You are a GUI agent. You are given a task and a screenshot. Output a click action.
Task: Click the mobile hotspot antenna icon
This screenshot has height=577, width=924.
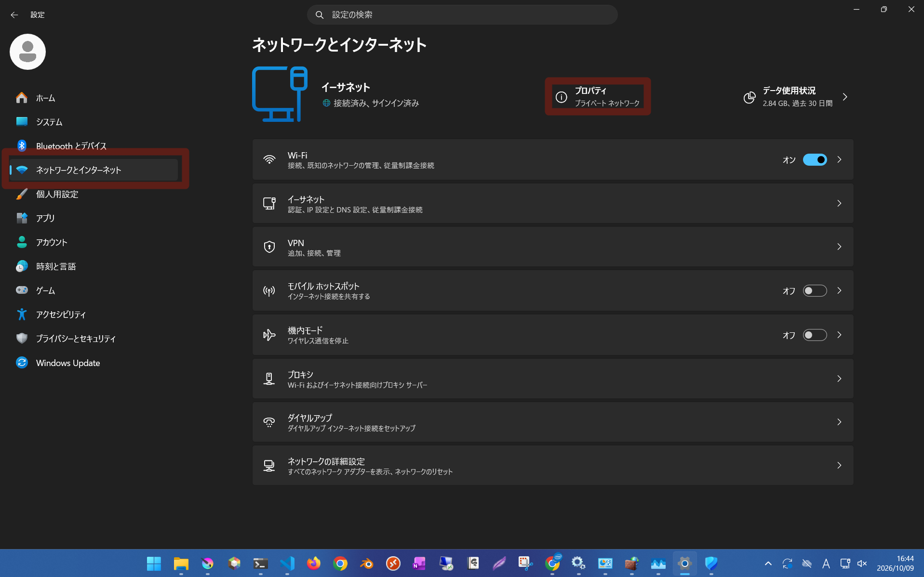[269, 290]
